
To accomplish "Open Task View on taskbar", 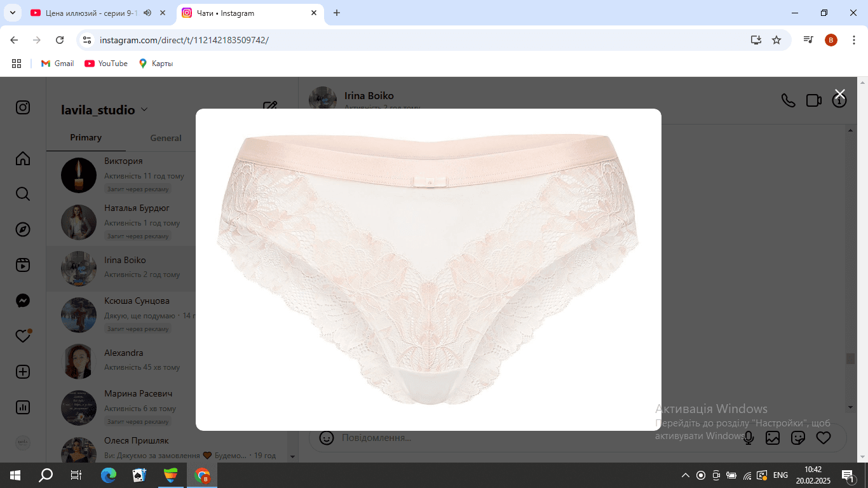I will 76,475.
